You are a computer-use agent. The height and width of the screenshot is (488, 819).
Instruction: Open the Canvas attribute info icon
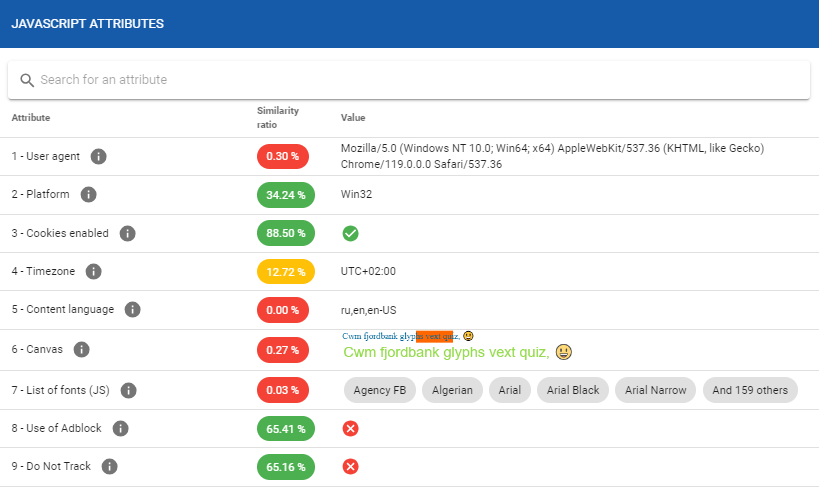pos(82,350)
